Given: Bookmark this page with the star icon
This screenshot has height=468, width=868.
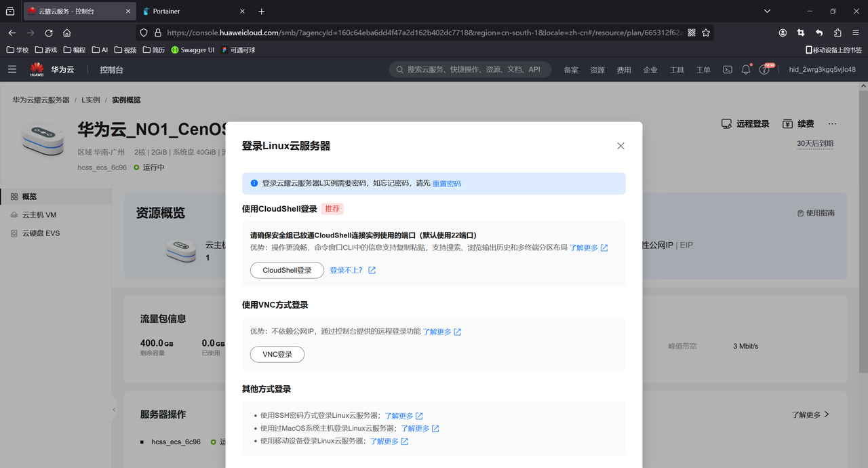Looking at the screenshot, I should coord(706,33).
